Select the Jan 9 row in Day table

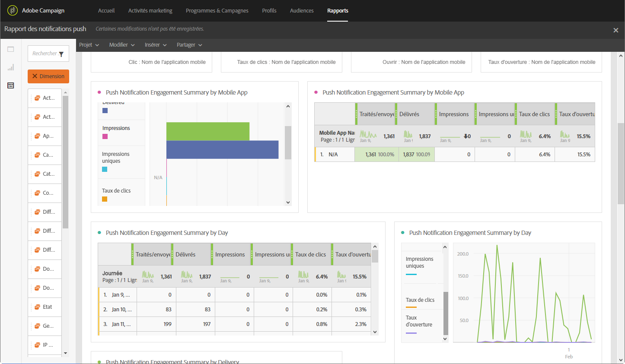[235, 295]
